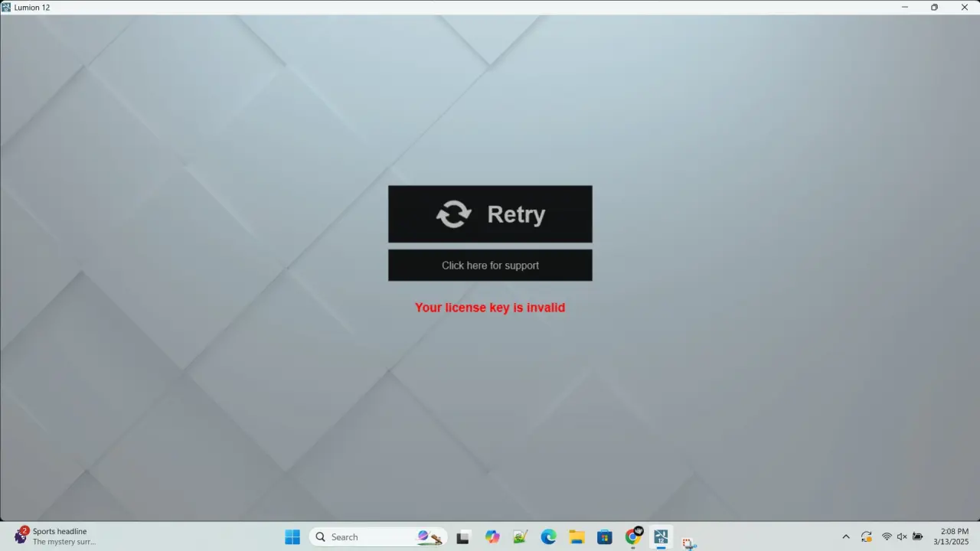
Task: Open Microsoft Store from the taskbar
Action: (605, 537)
